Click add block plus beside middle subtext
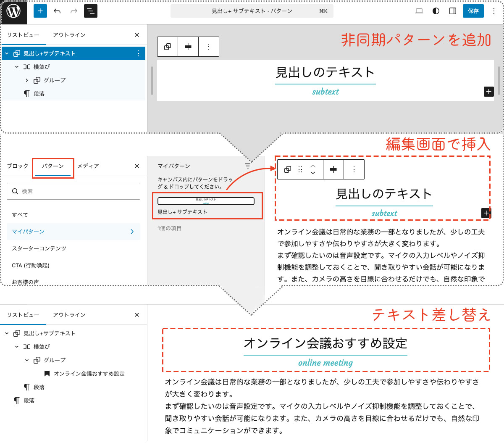The image size is (504, 443). [486, 213]
